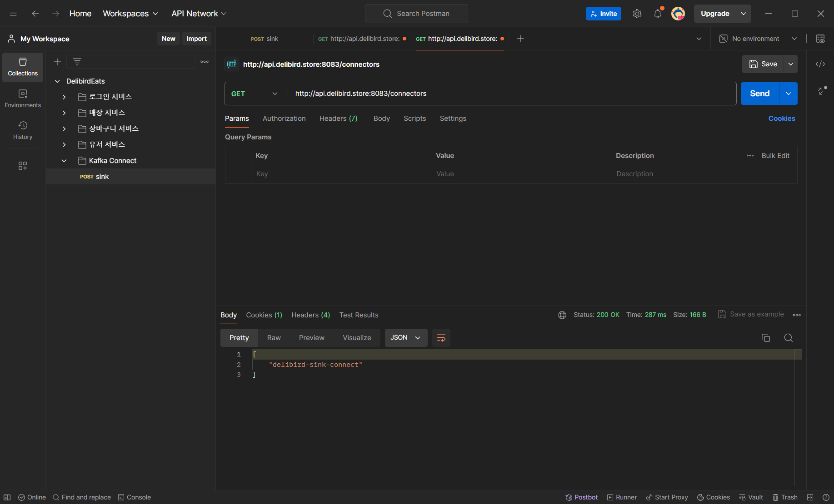This screenshot has height=504, width=834.
Task: Open the settings gear icon
Action: (637, 14)
